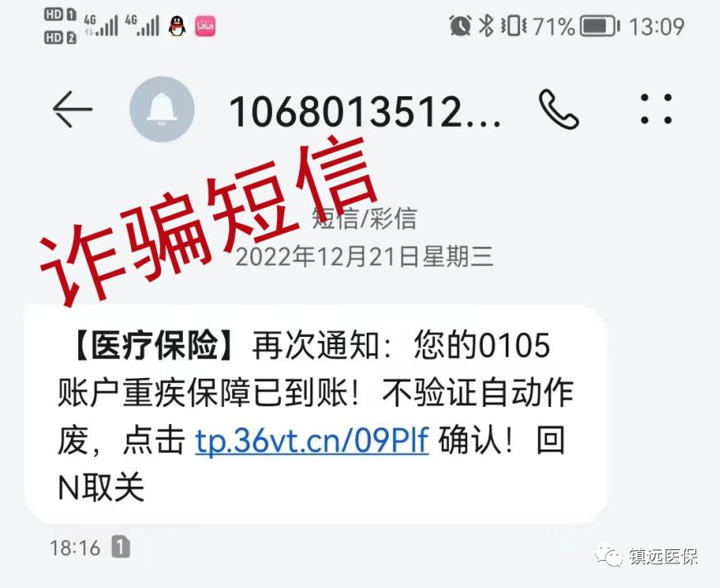Open the four-dot more options menu
721x588 pixels.
point(656,109)
